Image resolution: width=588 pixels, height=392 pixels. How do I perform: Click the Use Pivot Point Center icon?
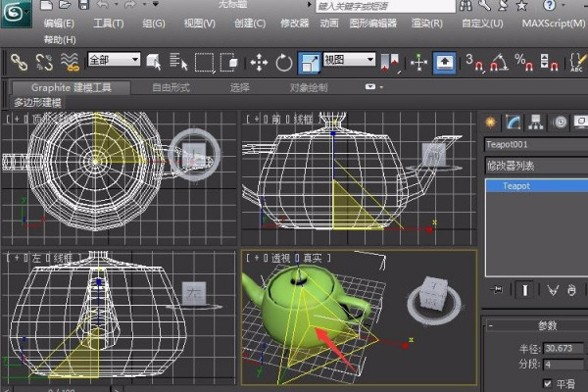389,63
